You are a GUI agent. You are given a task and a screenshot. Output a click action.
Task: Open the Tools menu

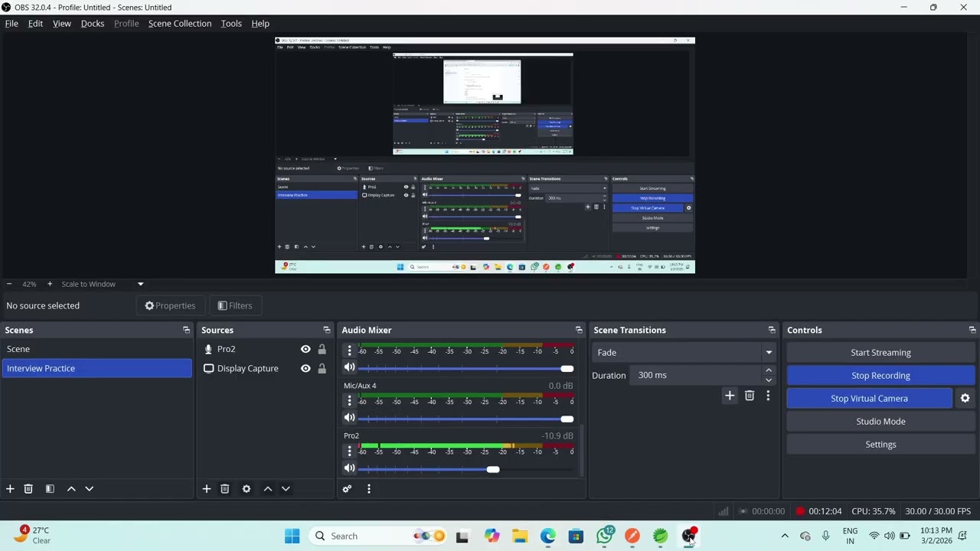point(231,23)
